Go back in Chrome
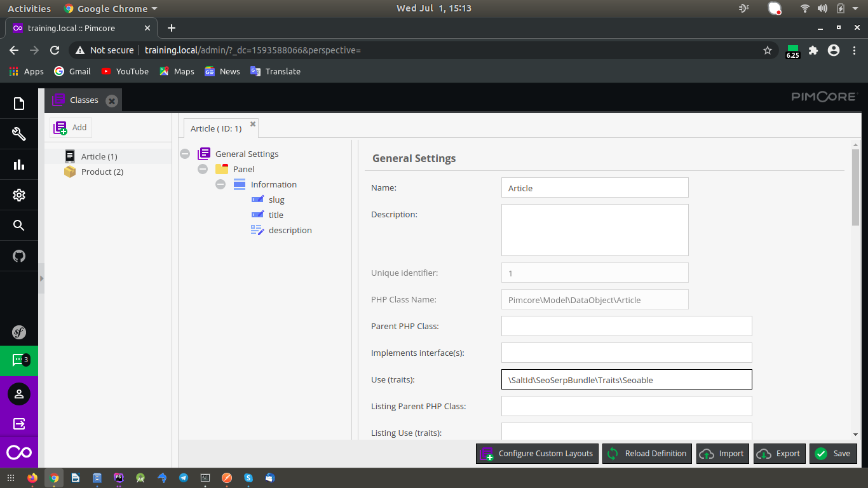The height and width of the screenshot is (488, 868). 14,50
